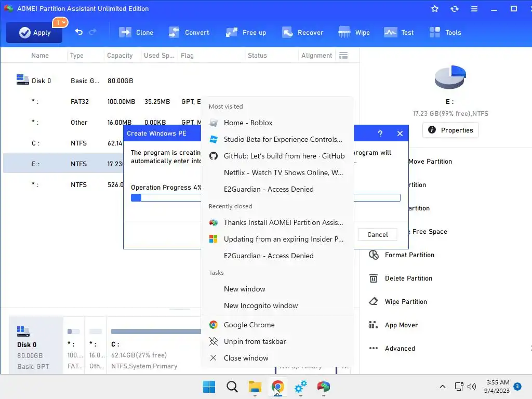Click the blue gears taskbar icon
This screenshot has height=399, width=532.
[301, 387]
